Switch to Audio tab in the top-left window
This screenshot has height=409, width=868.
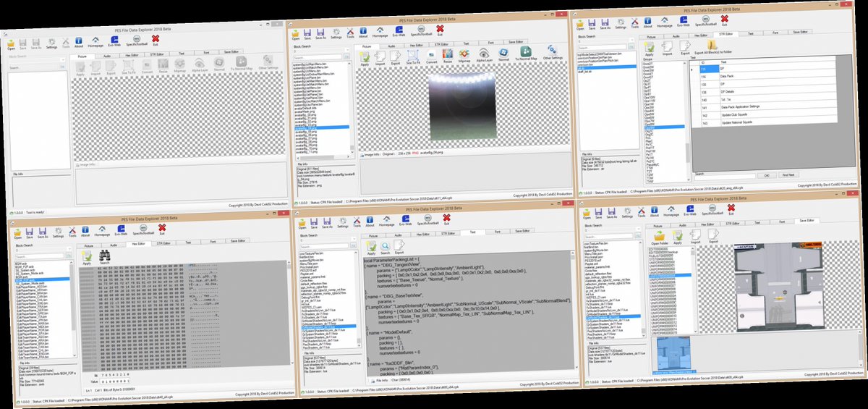coord(106,55)
